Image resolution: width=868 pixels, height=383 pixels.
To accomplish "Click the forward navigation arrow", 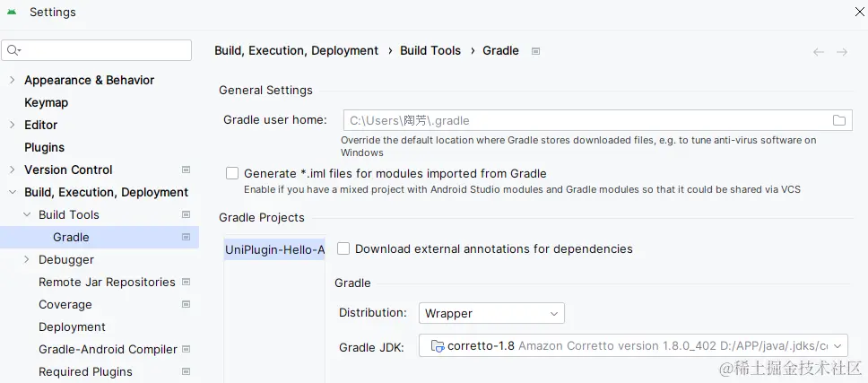I will click(842, 52).
